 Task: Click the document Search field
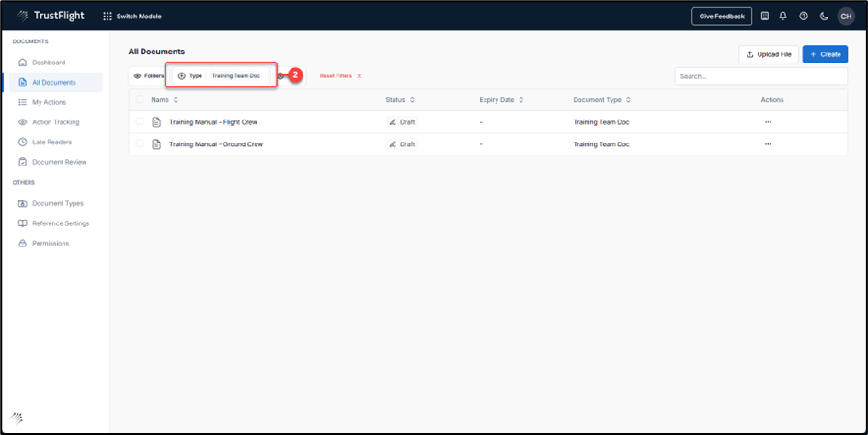pyautogui.click(x=760, y=76)
